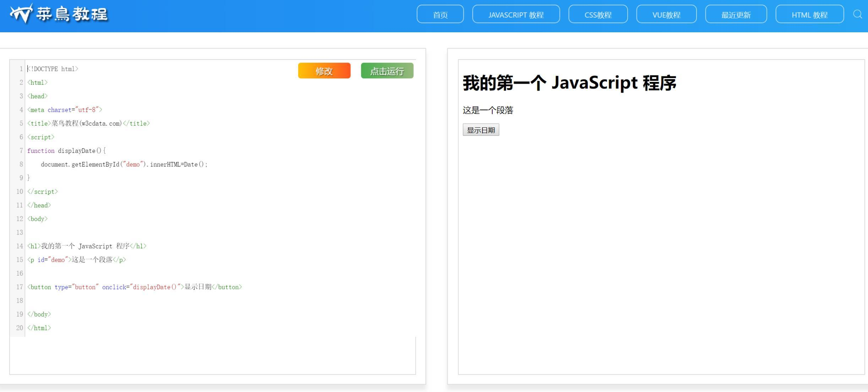This screenshot has height=392, width=868.
Task: Open the JAVASCRIPT 教程 menu item
Action: point(516,15)
